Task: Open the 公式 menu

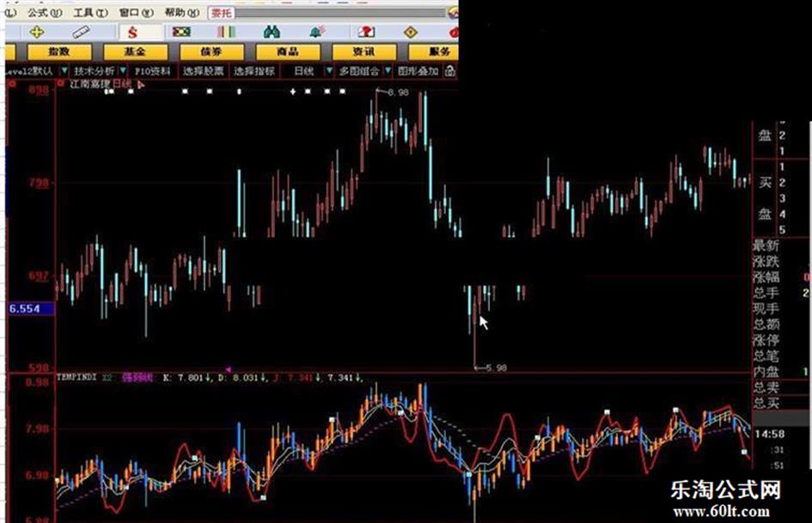Action: [45, 12]
